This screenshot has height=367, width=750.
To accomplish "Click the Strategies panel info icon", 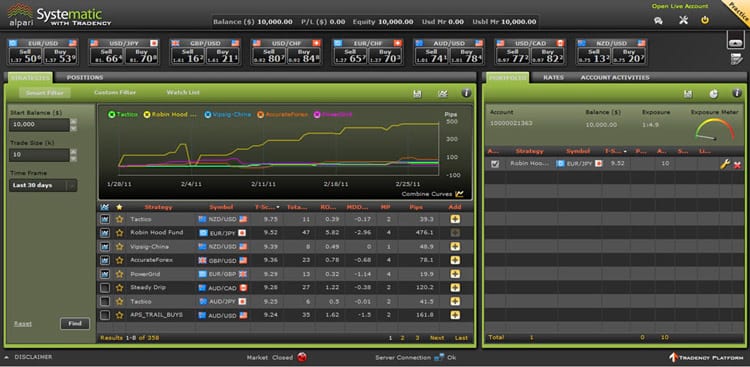I will 466,93.
